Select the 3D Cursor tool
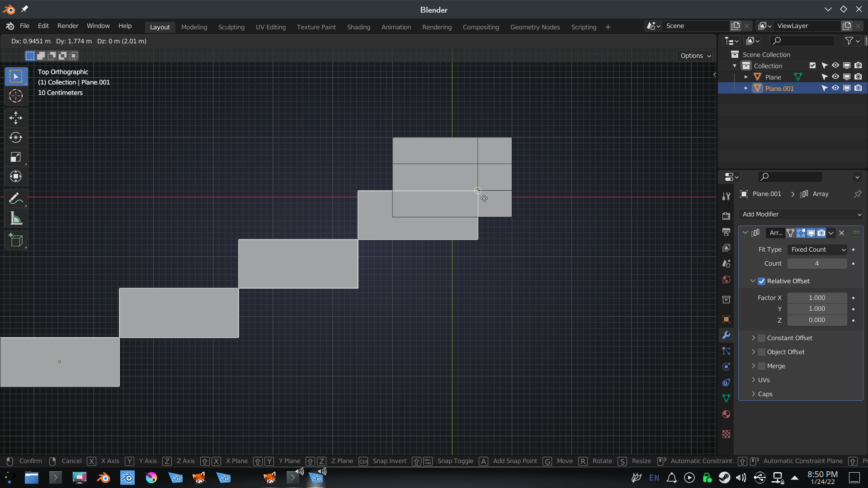Screen dimensions: 868x488 click(x=16, y=96)
